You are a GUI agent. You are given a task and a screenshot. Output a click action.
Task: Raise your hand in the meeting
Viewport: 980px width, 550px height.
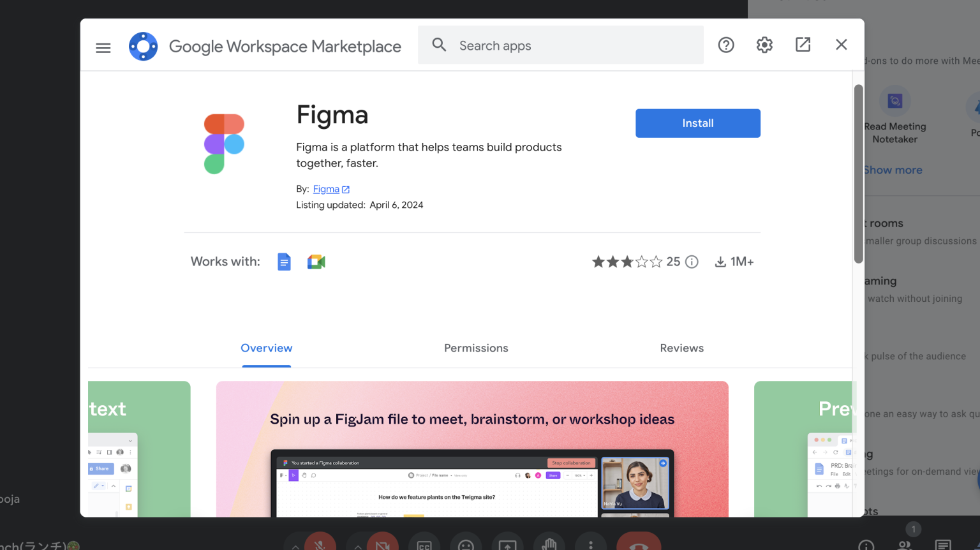point(549,544)
